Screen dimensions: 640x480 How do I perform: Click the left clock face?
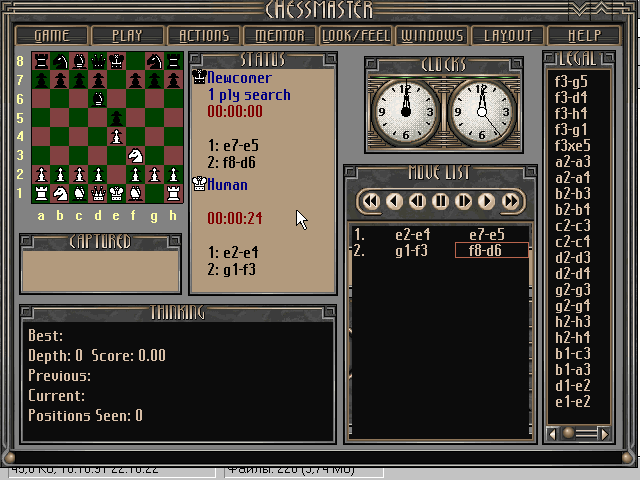(406, 111)
